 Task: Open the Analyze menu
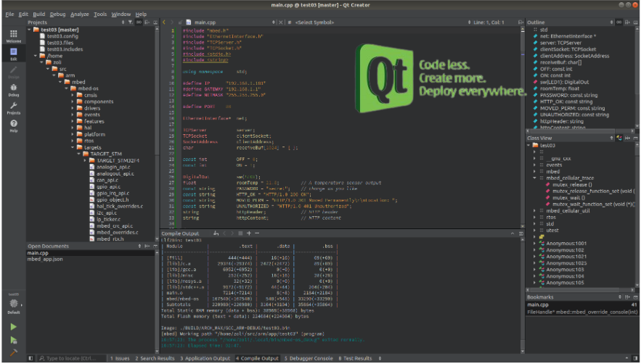[79, 14]
